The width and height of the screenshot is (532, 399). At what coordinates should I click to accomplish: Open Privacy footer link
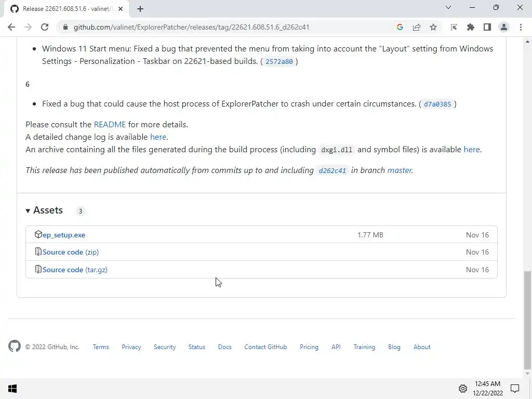click(131, 347)
